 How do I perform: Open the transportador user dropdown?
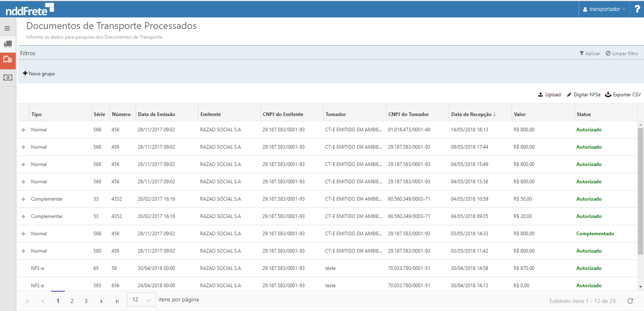coord(604,9)
